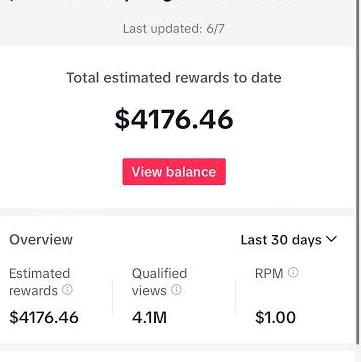The width and height of the screenshot is (361, 362).
Task: Tap the $4176.46 value under Estimated rewards
Action: [44, 317]
